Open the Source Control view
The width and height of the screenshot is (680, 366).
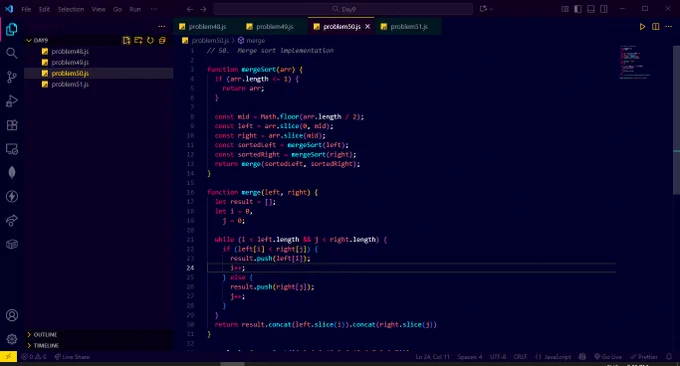(x=12, y=77)
